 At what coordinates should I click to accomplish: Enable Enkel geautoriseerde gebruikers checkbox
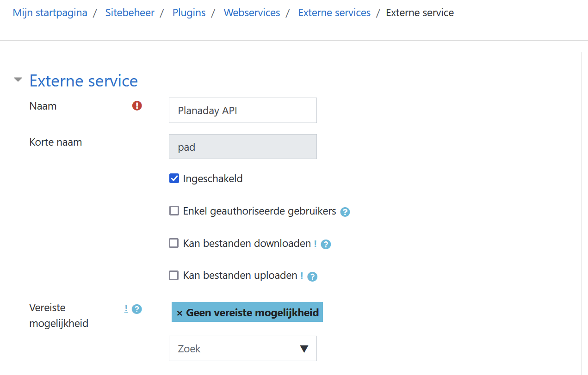(174, 211)
